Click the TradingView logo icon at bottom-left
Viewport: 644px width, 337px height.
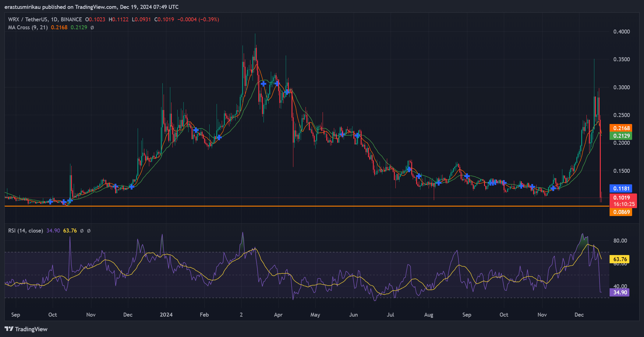click(9, 329)
